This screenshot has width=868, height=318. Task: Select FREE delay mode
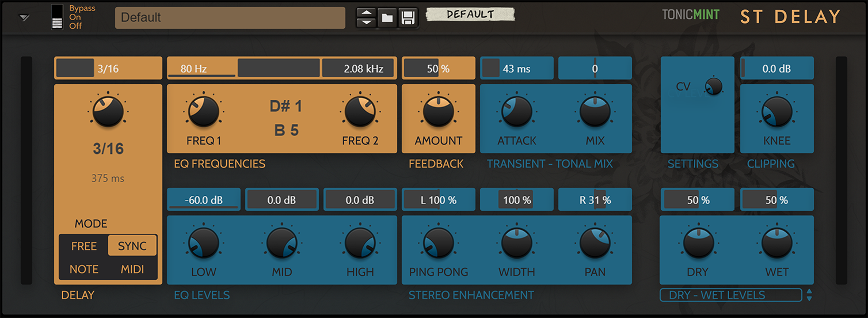coord(84,246)
